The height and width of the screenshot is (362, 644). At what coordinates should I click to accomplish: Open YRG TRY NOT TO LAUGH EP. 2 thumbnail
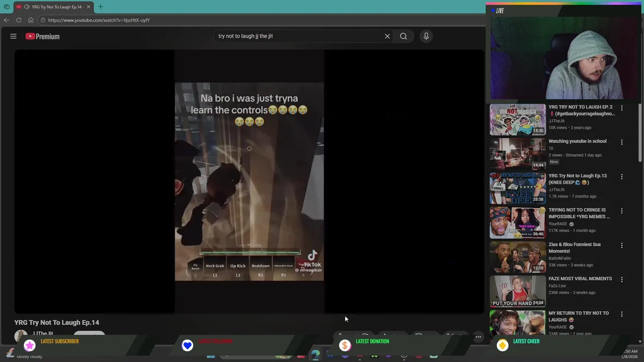(x=518, y=120)
